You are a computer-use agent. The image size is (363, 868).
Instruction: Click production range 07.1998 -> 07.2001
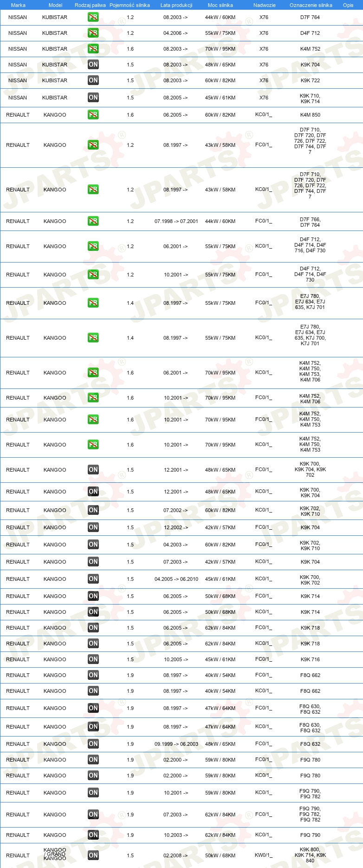tap(176, 221)
